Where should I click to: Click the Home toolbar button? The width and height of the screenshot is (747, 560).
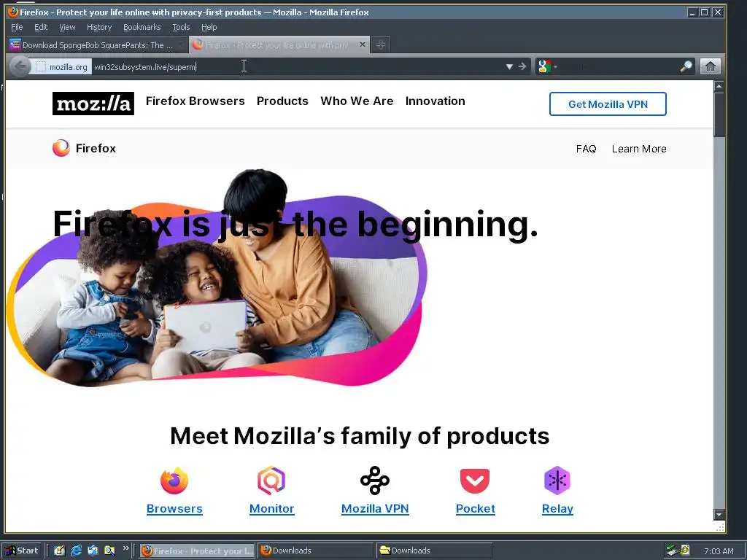710,66
